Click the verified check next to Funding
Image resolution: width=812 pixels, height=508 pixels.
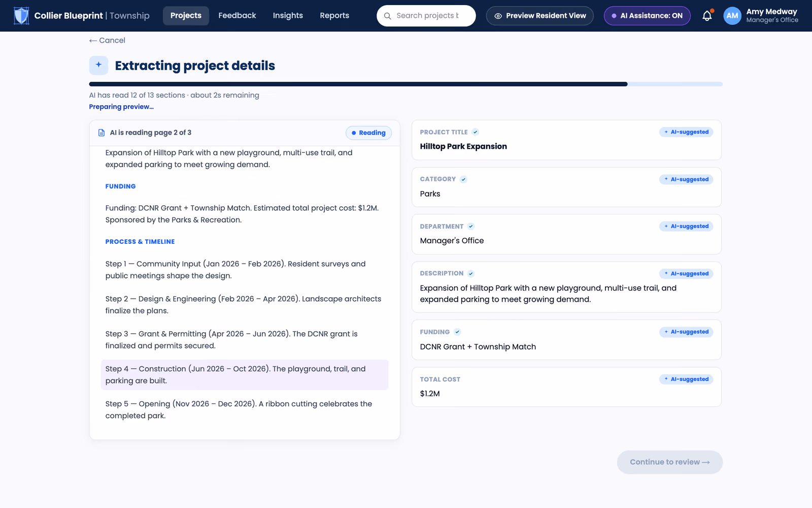tap(457, 332)
